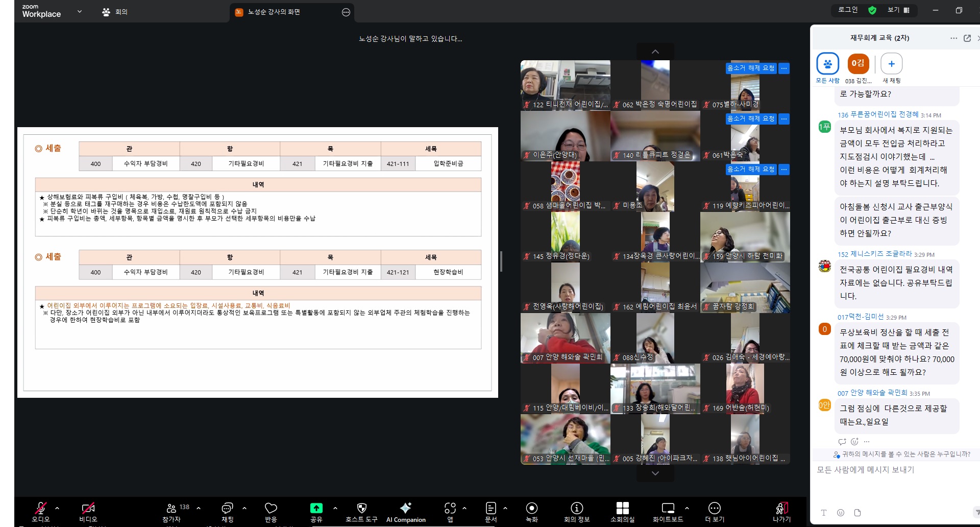The width and height of the screenshot is (980, 527).
Task: Launch AI Companion sparkle icon
Action: click(406, 508)
